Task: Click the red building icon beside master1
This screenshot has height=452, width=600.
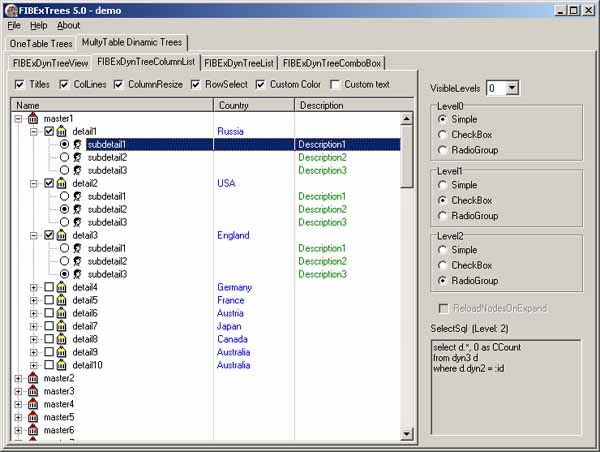Action: click(33, 119)
